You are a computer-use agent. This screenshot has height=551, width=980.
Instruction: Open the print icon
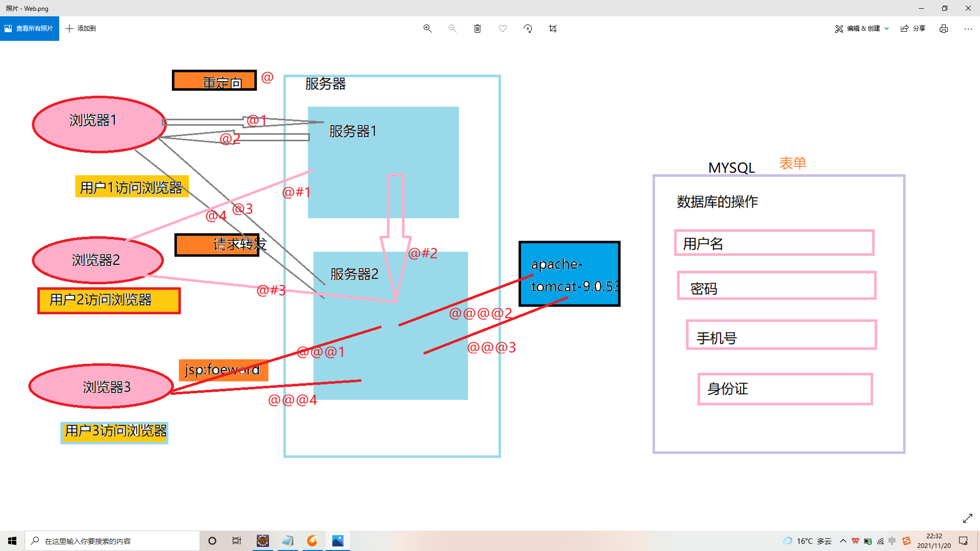point(944,29)
